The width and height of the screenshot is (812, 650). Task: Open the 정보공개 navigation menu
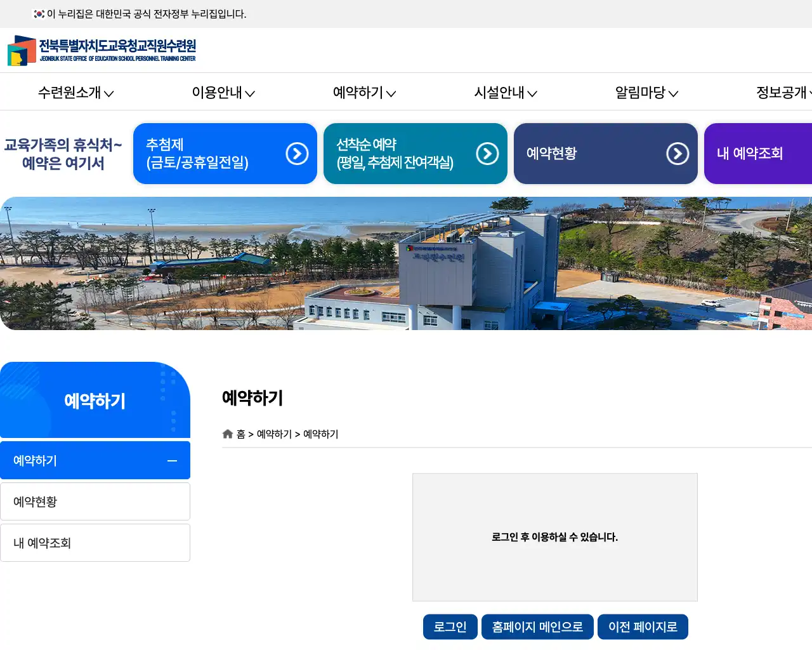tap(783, 93)
